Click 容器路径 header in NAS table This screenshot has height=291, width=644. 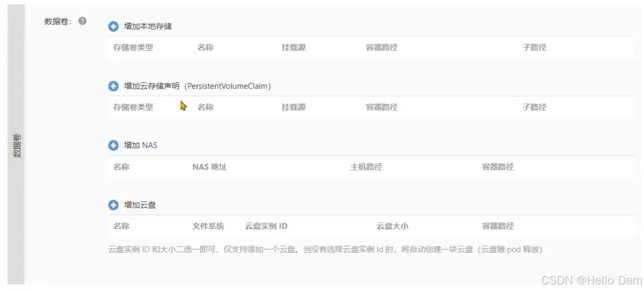pos(498,167)
